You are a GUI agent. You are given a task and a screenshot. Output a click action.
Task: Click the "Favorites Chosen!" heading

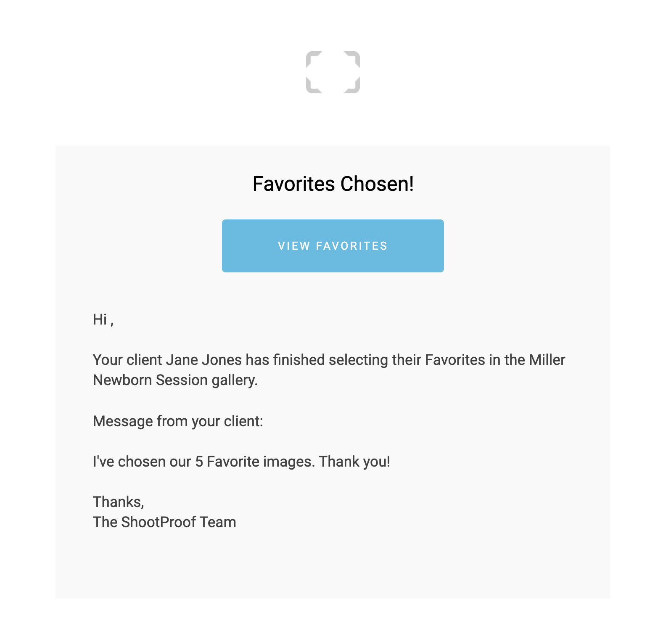click(333, 184)
